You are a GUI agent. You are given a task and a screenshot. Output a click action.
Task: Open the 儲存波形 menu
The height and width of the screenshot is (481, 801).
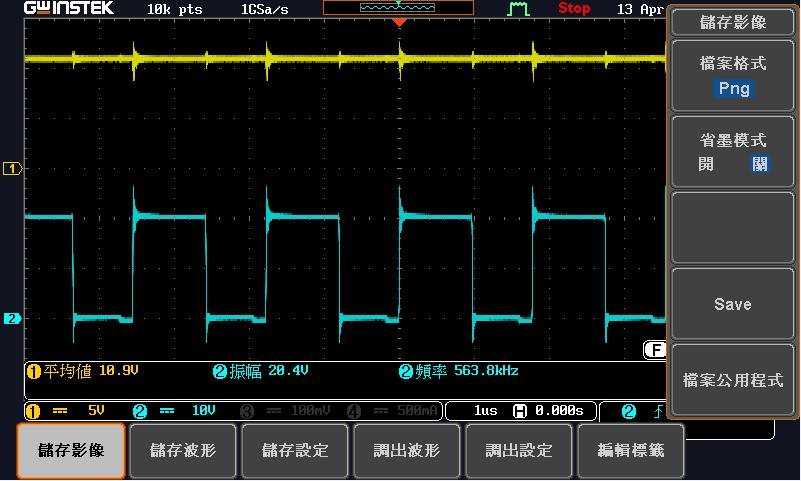click(x=183, y=450)
